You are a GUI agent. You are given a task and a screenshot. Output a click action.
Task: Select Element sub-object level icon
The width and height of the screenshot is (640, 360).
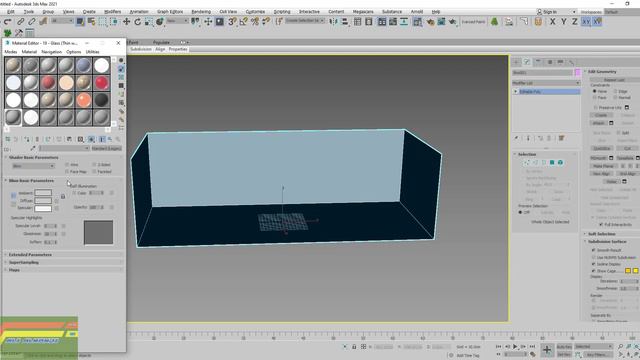pyautogui.click(x=560, y=162)
